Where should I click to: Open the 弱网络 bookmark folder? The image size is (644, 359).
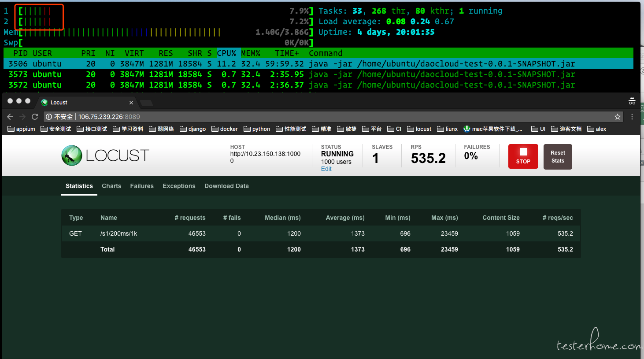(x=162, y=129)
